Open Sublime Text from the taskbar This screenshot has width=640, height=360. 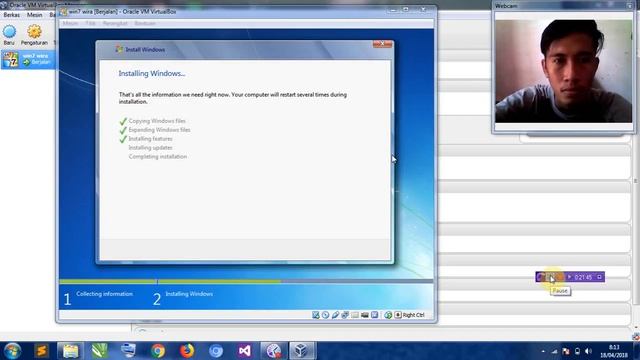[x=41, y=351]
